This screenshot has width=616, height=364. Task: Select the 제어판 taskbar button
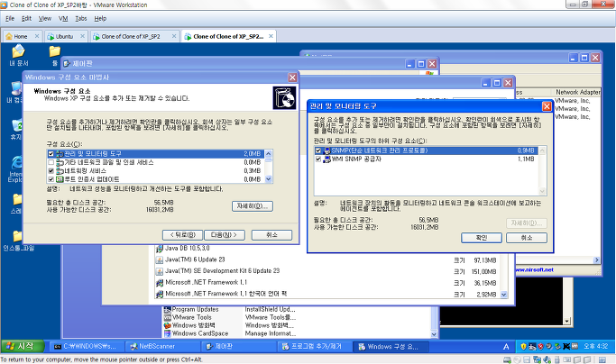pos(239,346)
